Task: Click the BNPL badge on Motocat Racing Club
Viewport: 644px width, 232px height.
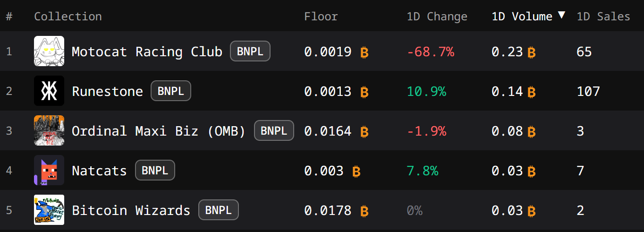Action: (x=250, y=51)
